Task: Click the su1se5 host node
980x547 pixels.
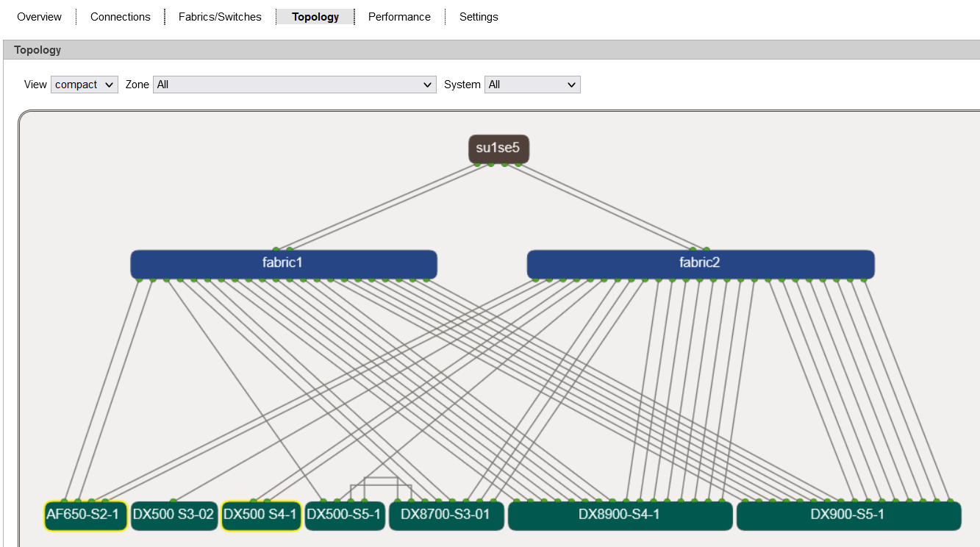Action: [498, 149]
